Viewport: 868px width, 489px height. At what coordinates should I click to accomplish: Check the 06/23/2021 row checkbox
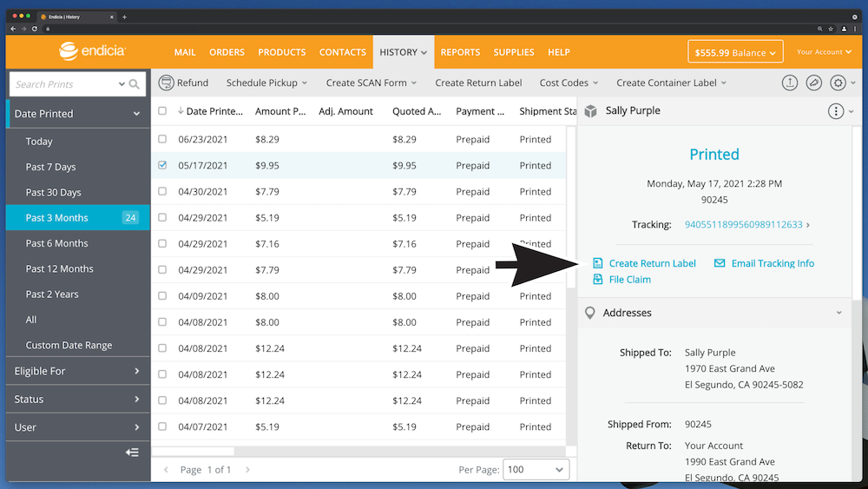pyautogui.click(x=162, y=139)
